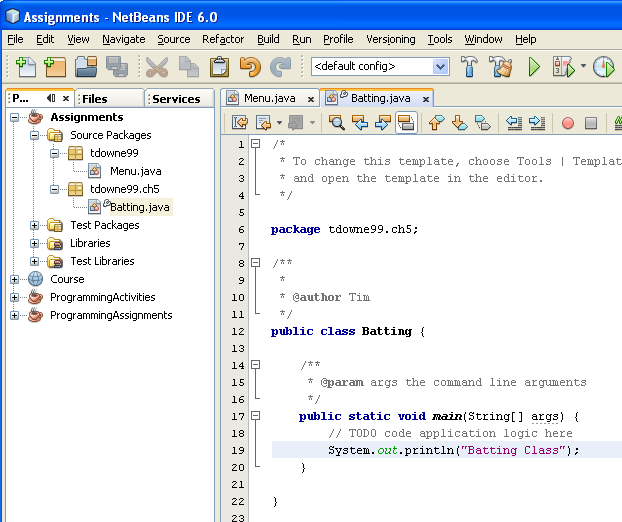Viewport: 622px width, 522px height.
Task: Select Batting.java in the project tree
Action: pyautogui.click(x=138, y=207)
